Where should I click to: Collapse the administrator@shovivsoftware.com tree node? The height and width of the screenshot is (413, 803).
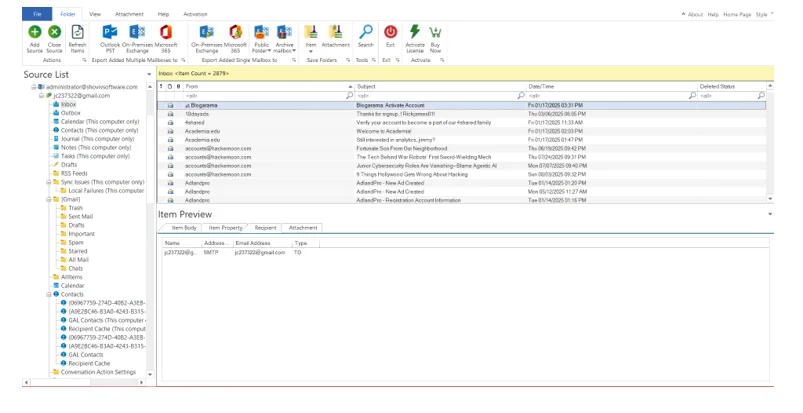point(34,87)
